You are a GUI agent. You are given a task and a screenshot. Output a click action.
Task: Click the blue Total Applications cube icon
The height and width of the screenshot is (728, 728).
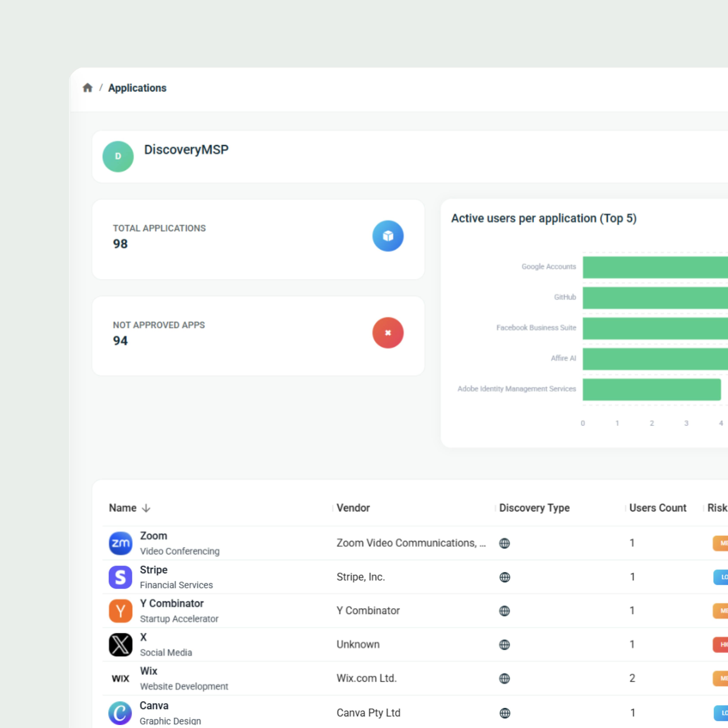388,236
